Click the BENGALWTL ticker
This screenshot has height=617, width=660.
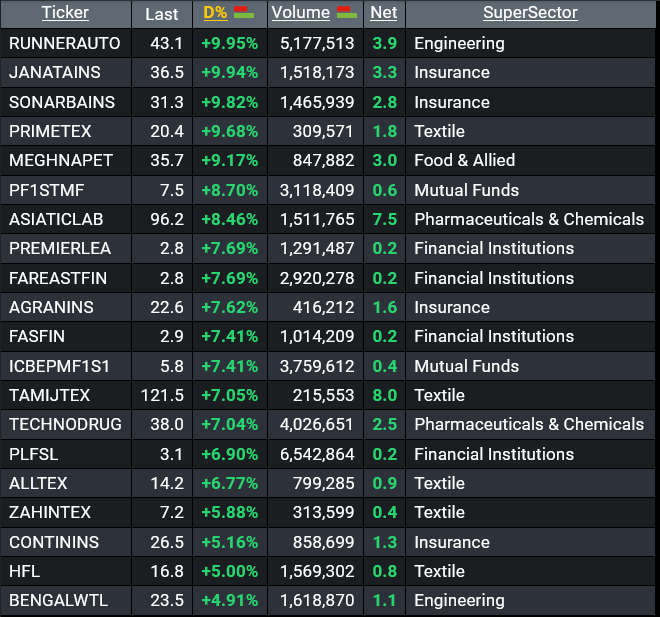click(x=58, y=600)
